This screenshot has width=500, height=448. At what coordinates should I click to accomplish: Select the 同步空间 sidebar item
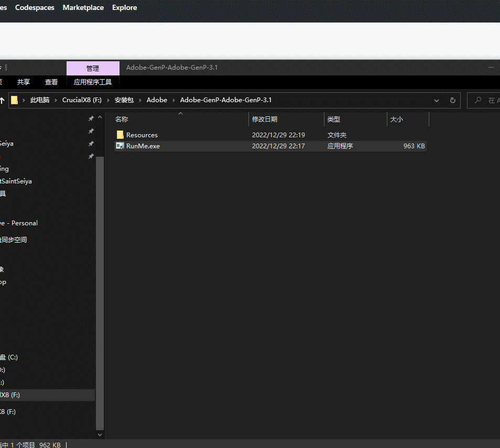pos(14,240)
